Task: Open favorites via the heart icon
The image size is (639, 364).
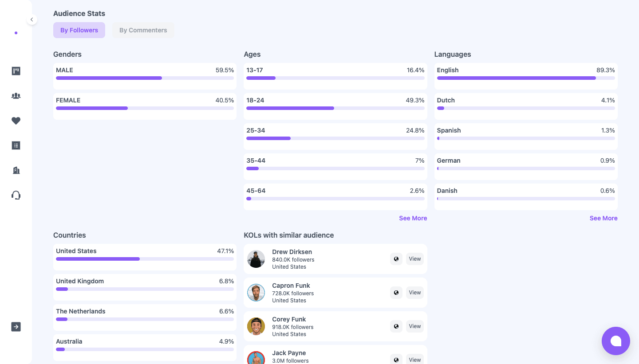Action: pyautogui.click(x=16, y=121)
